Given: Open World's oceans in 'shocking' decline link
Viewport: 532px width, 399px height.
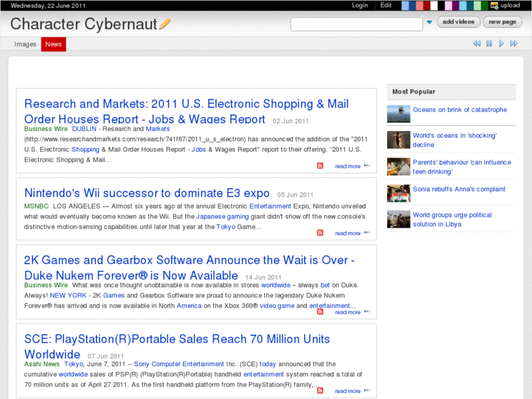Looking at the screenshot, I should pos(454,140).
